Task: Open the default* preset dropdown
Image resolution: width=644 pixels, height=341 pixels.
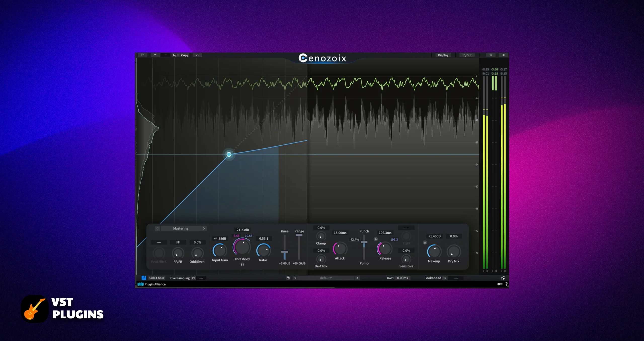Action: (326, 278)
